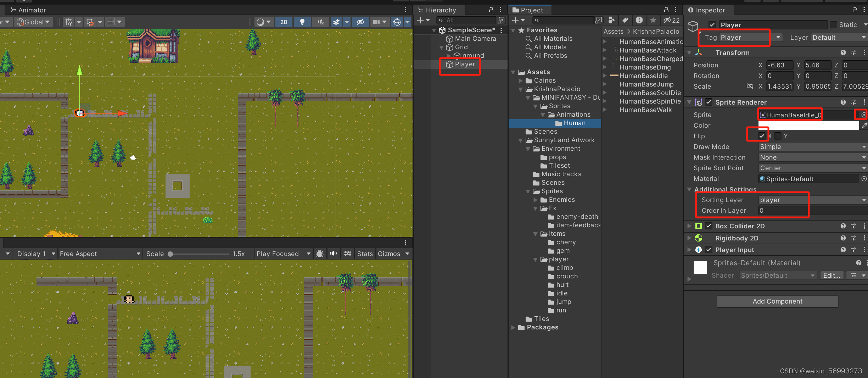Click the Hierarchy add plus button

click(x=420, y=20)
